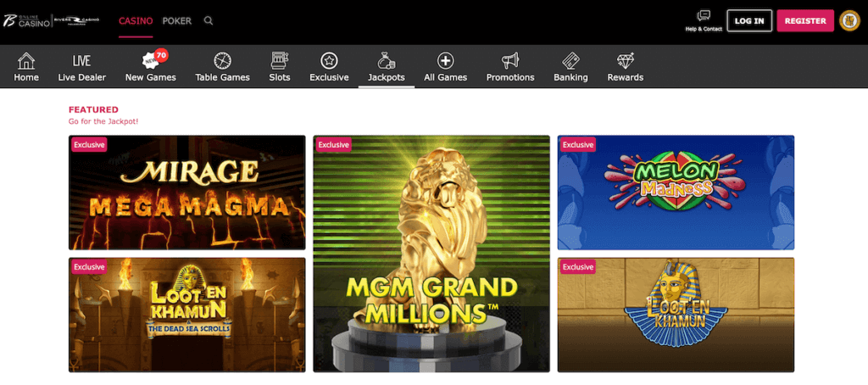Click Exclusive tag on Dead Sea Scrolls tile

tap(89, 267)
